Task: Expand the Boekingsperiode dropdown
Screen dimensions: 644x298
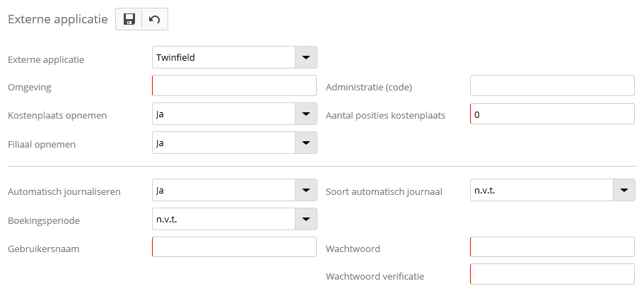Action: click(305, 219)
